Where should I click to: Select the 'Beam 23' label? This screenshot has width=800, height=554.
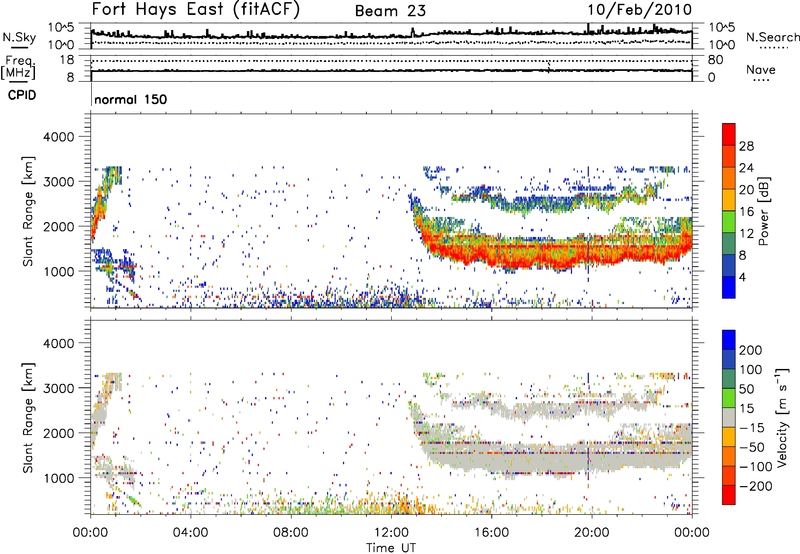pos(390,11)
